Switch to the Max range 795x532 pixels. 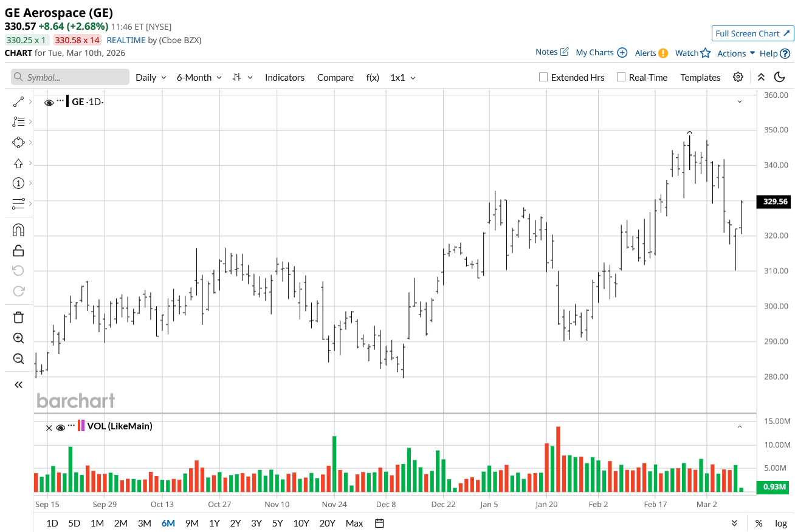354,523
